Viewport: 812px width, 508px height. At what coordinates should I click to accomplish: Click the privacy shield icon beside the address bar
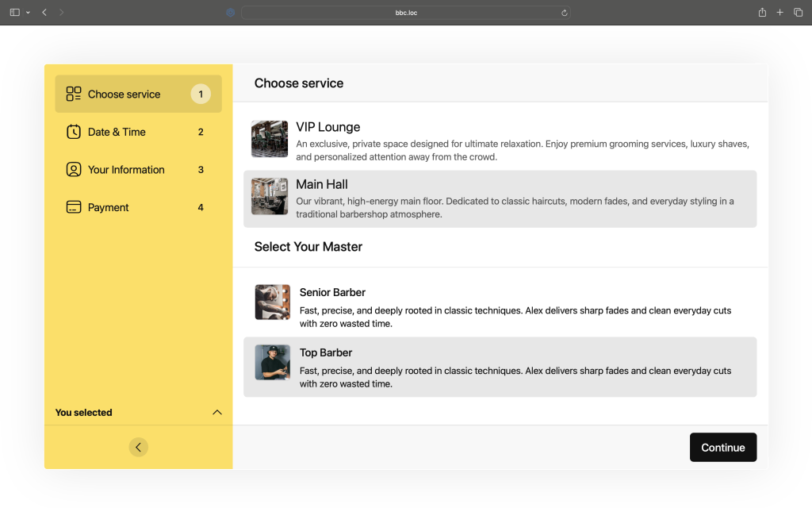[x=231, y=13]
